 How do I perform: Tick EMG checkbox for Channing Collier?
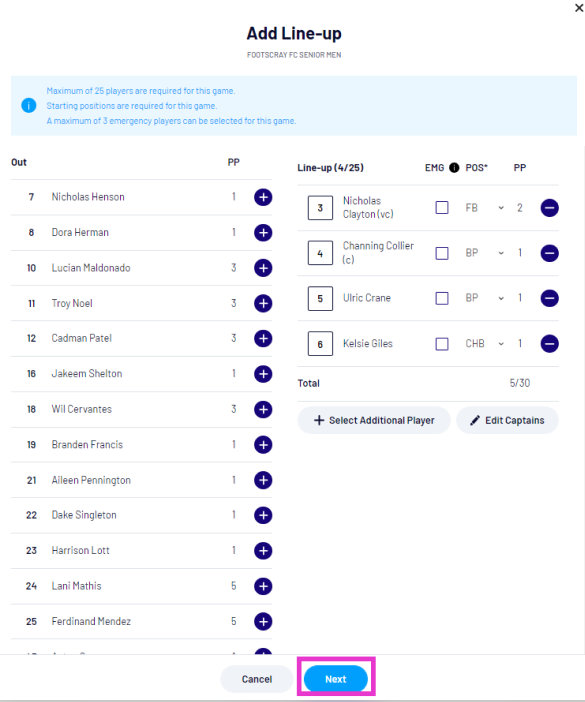coord(442,253)
